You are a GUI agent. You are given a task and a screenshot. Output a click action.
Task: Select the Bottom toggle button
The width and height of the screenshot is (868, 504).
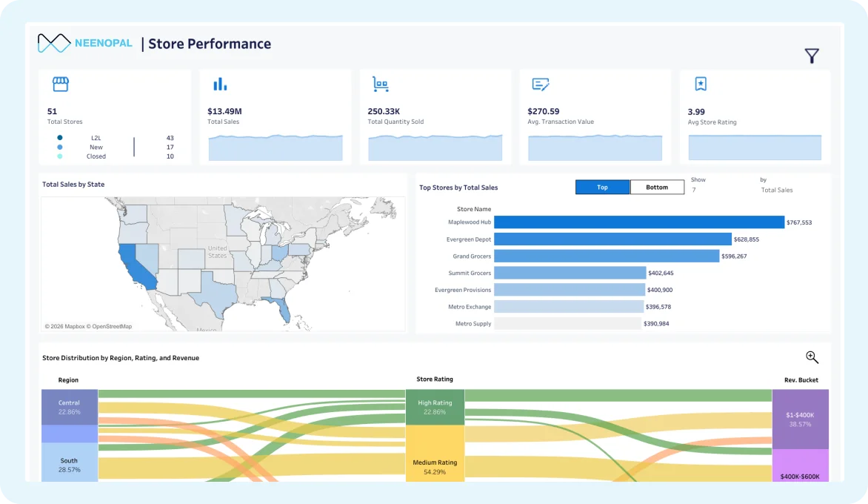pos(657,188)
